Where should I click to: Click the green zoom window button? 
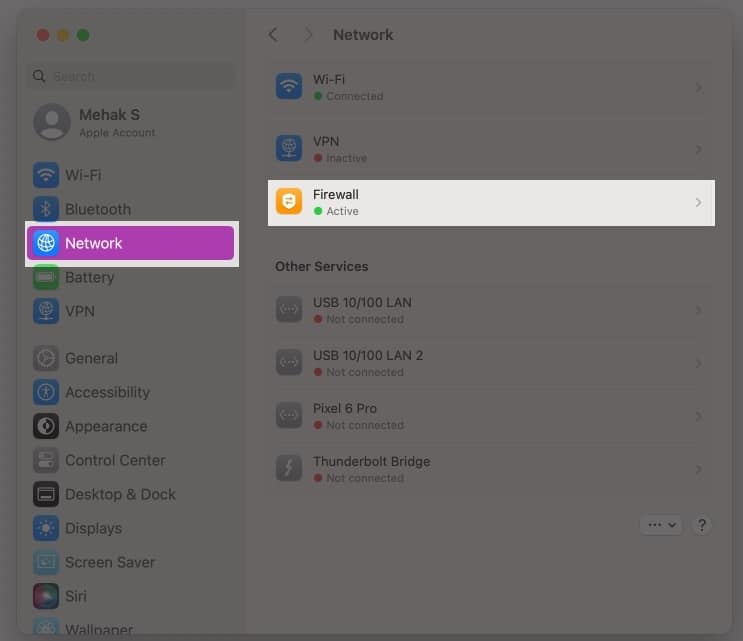point(83,35)
